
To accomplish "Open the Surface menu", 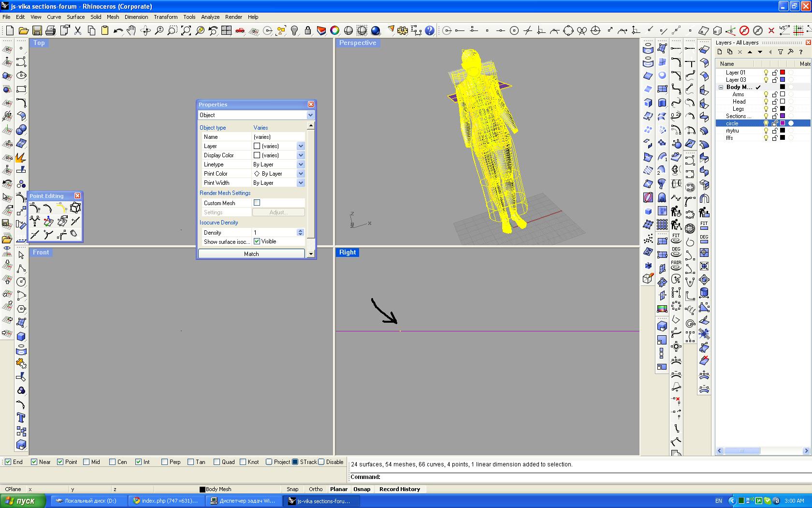I will pyautogui.click(x=75, y=17).
